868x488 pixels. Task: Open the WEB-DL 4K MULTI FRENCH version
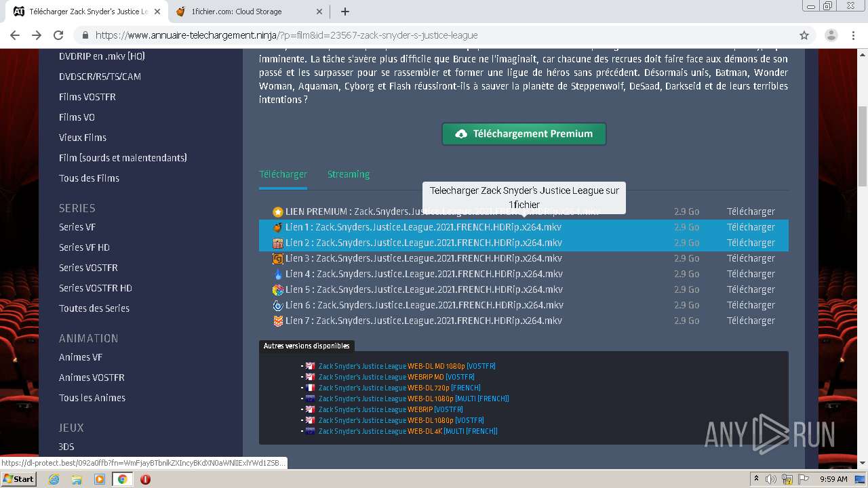408,431
